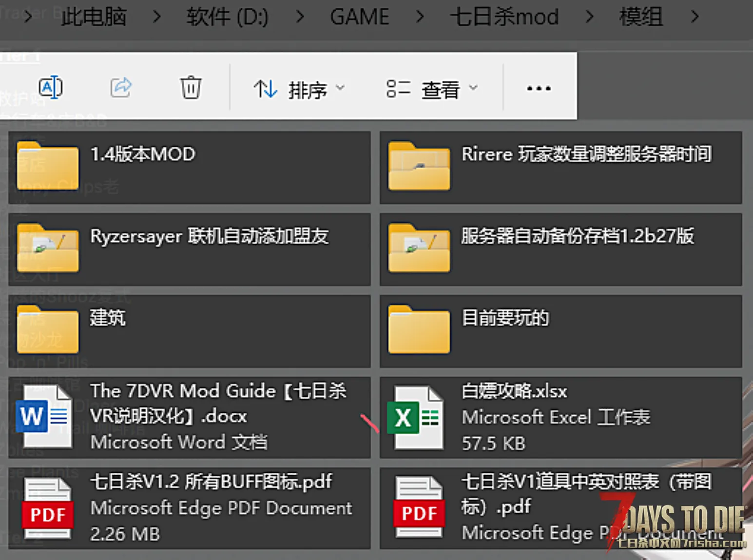The width and height of the screenshot is (753, 560).
Task: Expand chevron after 软件 (D:) breadcrumb
Action: pos(300,17)
